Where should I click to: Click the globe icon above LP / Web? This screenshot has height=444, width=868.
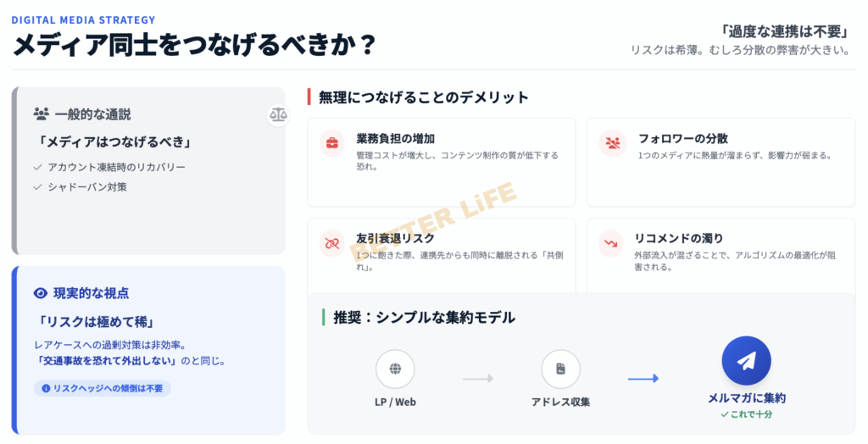[395, 369]
